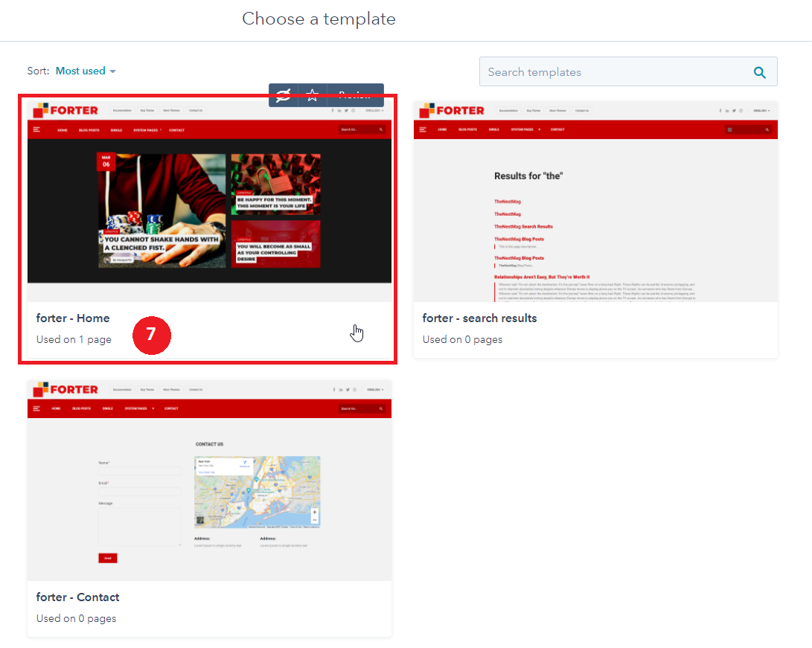Click the Used on 1 page link

(x=74, y=340)
